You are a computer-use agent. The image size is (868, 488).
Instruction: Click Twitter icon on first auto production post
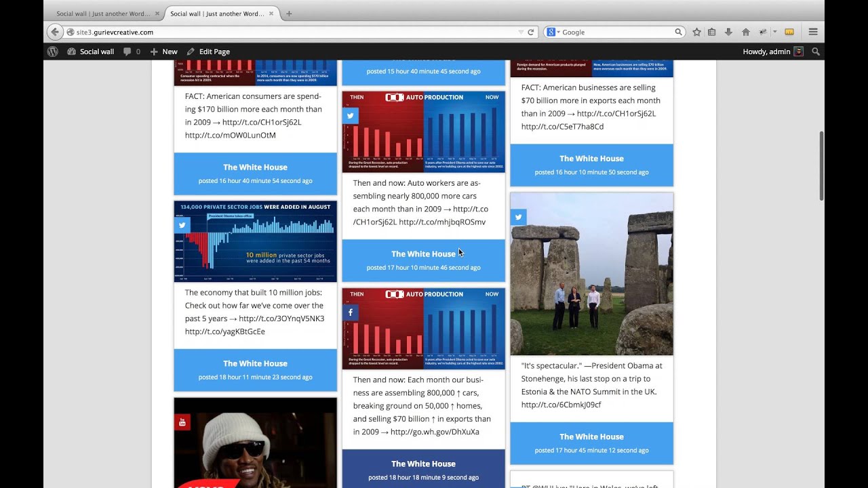350,115
